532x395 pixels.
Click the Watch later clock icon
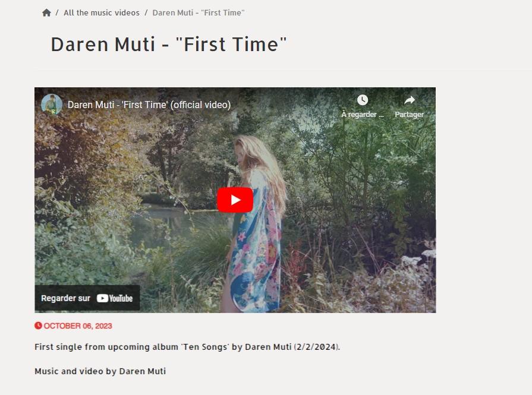pos(363,100)
